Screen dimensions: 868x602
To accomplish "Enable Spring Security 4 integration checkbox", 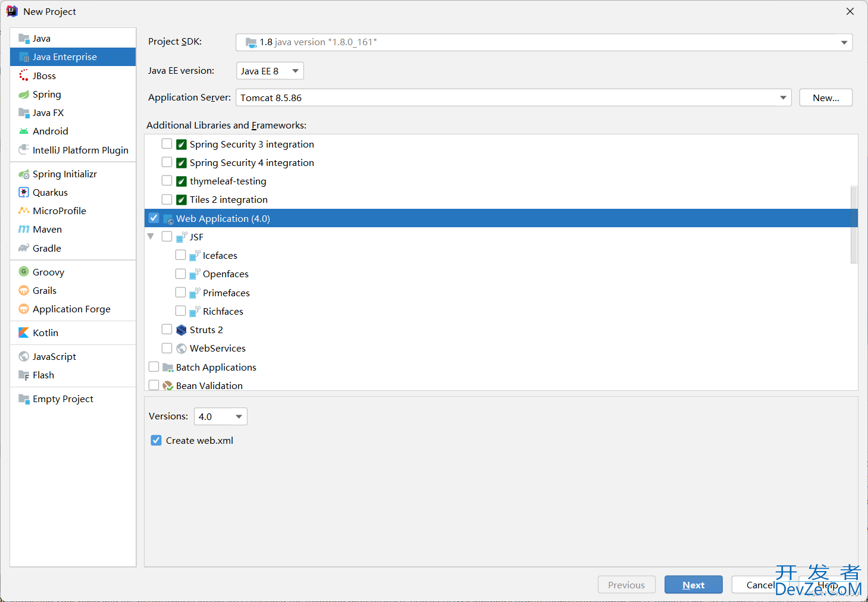I will point(167,162).
